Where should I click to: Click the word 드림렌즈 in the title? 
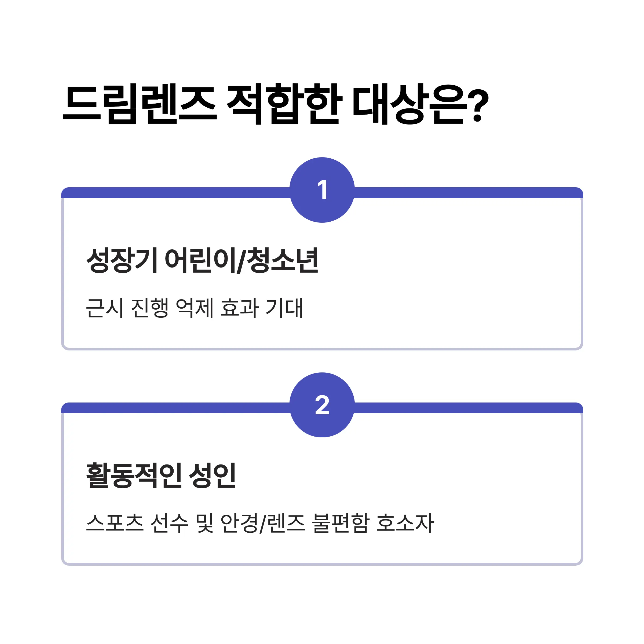[x=140, y=104]
